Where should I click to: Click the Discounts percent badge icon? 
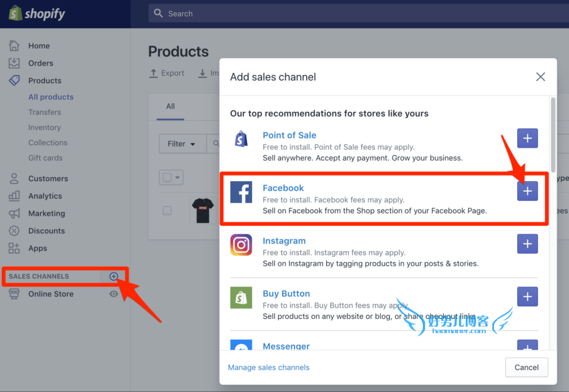tap(14, 230)
